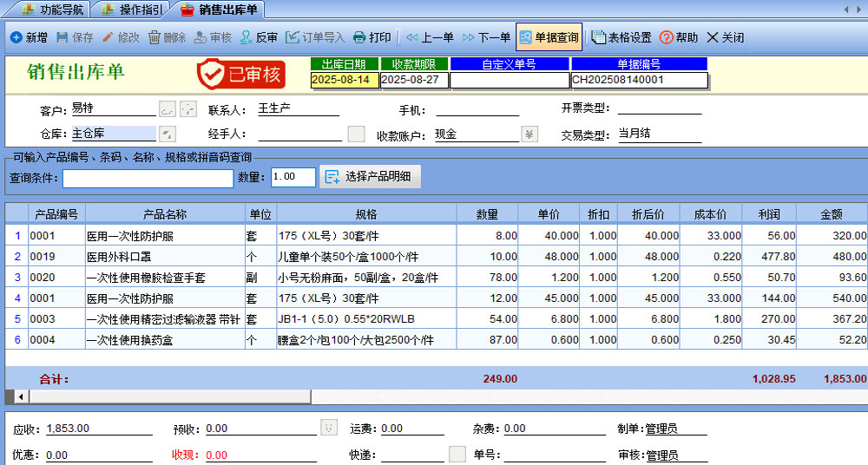This screenshot has height=465, width=868.
Task: Click the 删除 (Delete) trash icon
Action: pos(155,37)
